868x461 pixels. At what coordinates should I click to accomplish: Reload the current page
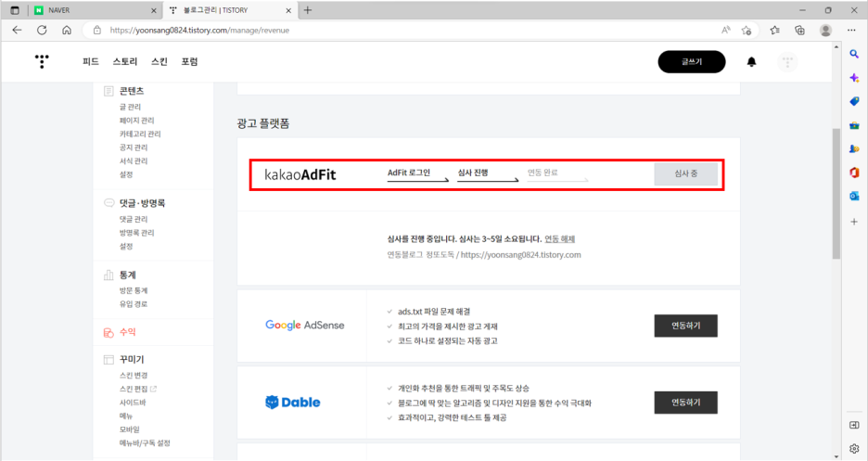[42, 31]
